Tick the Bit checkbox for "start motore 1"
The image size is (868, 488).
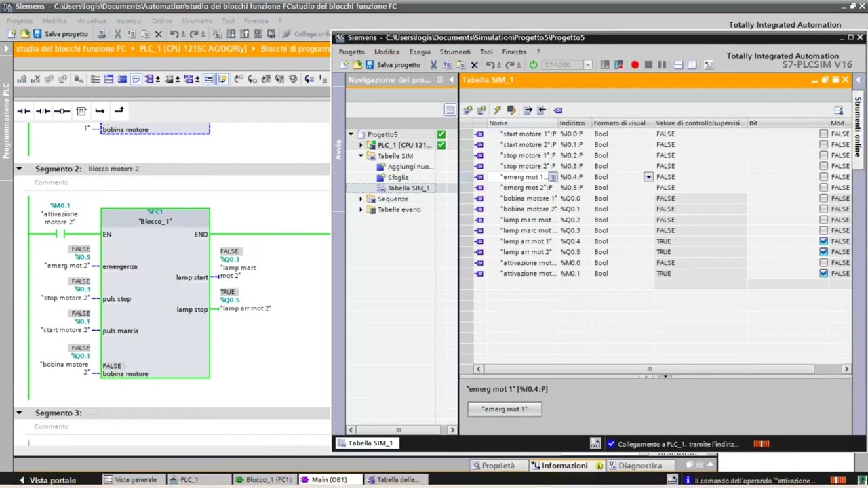point(824,134)
